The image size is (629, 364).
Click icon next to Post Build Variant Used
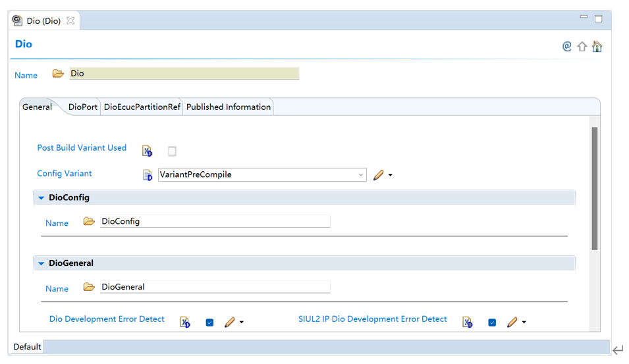click(x=148, y=151)
